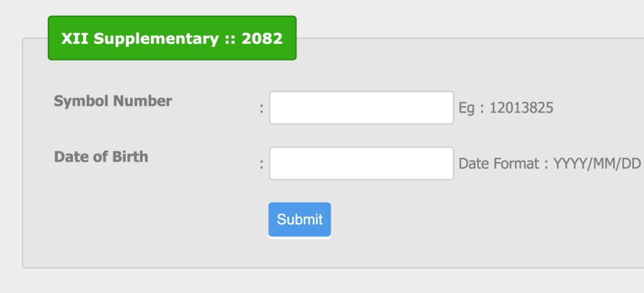Select the Symbol Number label
Image resolution: width=644 pixels, height=293 pixels.
[113, 101]
